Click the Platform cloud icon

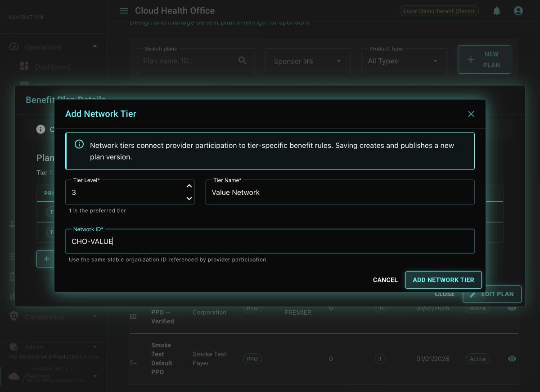pyautogui.click(x=13, y=376)
